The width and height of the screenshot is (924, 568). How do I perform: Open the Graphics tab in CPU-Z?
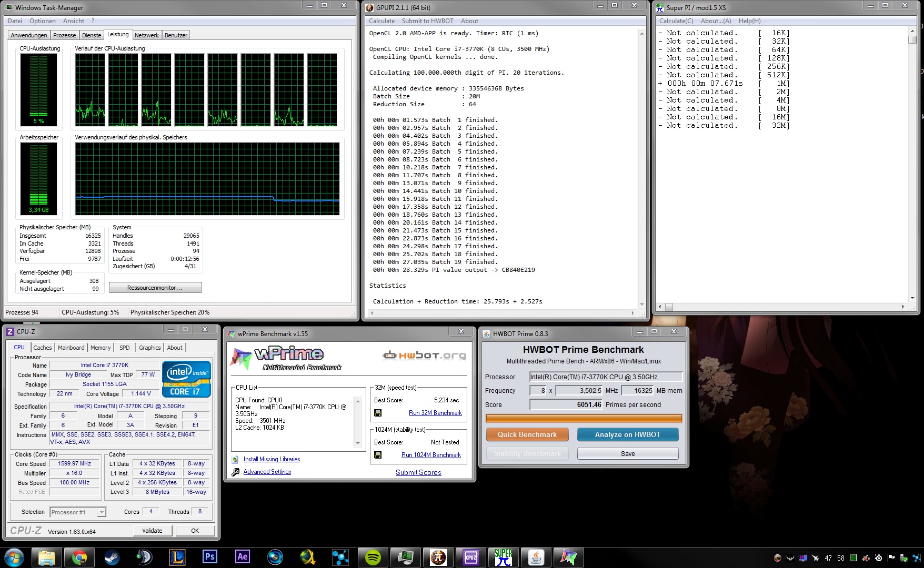150,348
